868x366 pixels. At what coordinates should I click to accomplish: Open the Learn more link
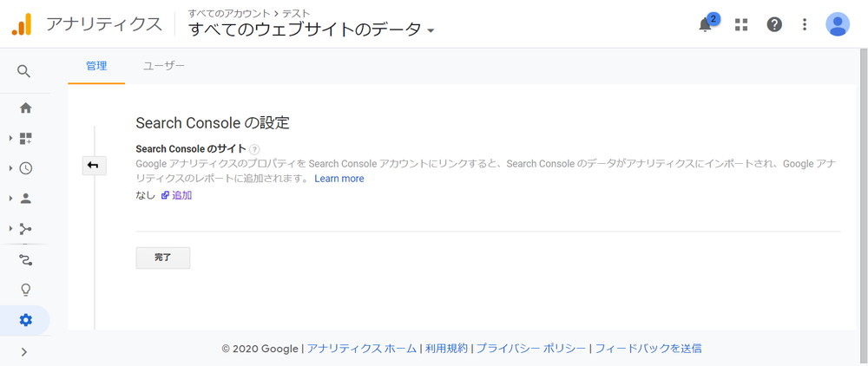coord(339,179)
